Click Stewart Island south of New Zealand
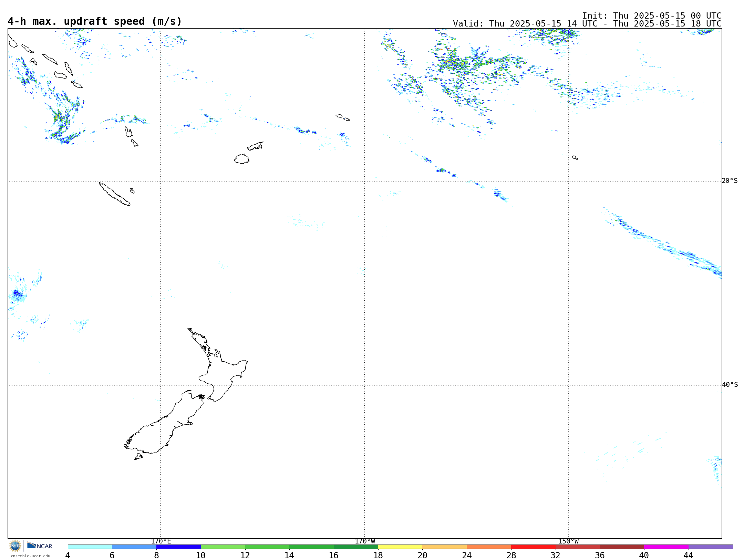Image resolution: width=744 pixels, height=560 pixels. coord(138,457)
